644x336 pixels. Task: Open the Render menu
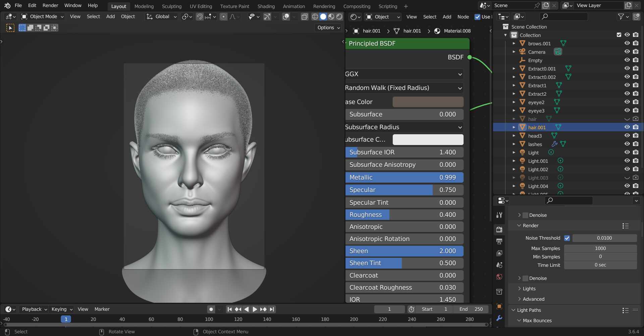coord(50,5)
